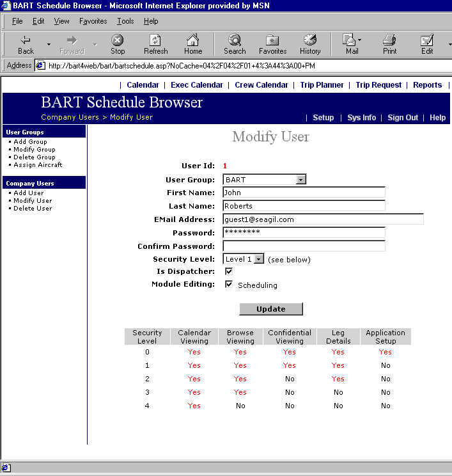Open the Calendar link
This screenshot has width=452, height=476.
[143, 85]
